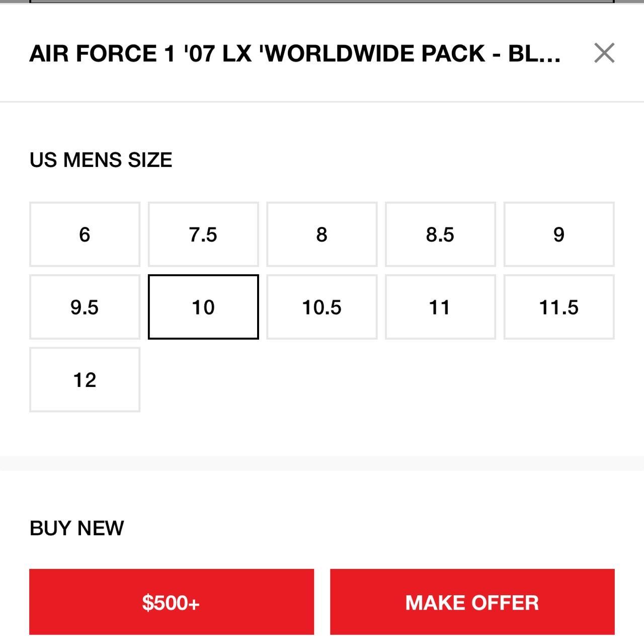
Task: Choose size 9
Action: (x=559, y=234)
